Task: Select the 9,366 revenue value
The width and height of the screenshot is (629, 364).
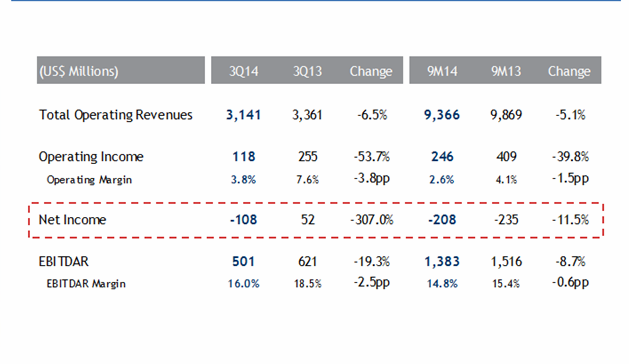Action: (x=442, y=115)
